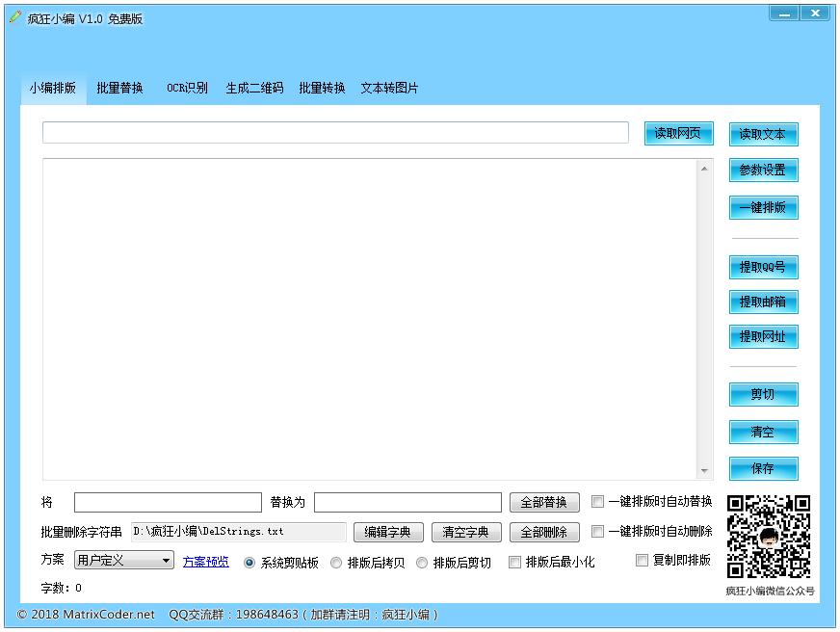Switch to the 生成二维码 tab
840x632 pixels.
pyautogui.click(x=253, y=87)
